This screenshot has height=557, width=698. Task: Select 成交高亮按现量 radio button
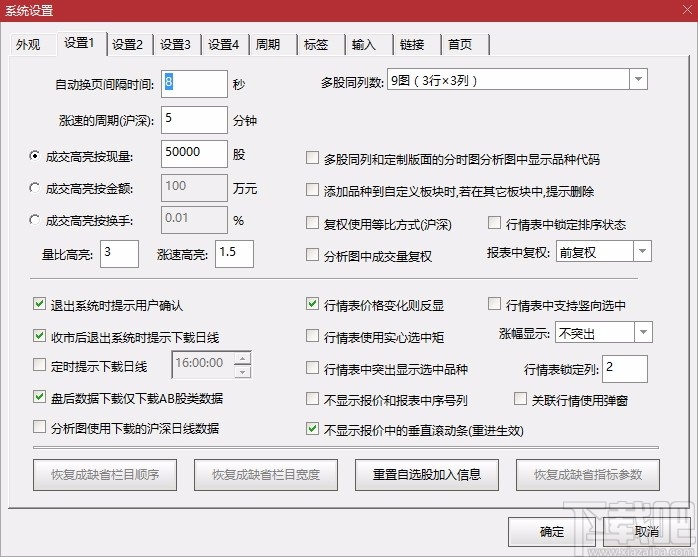[x=34, y=156]
